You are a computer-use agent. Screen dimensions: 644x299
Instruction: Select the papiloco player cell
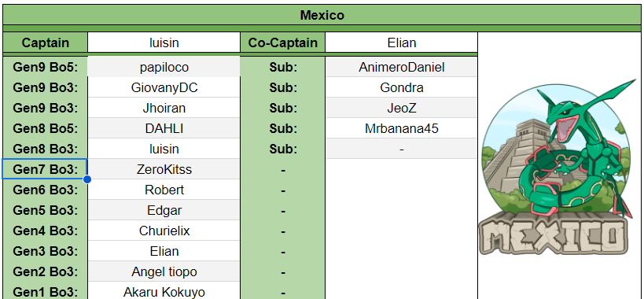pos(164,67)
